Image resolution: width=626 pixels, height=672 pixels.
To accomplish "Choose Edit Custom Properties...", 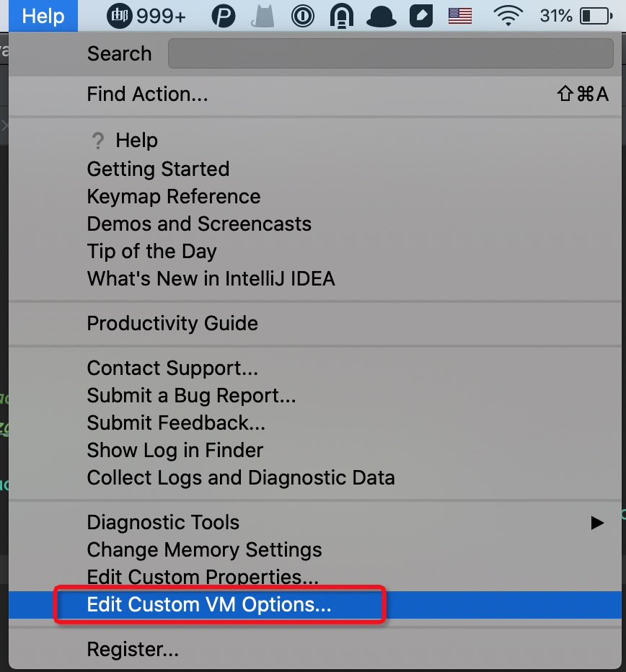I will (315, 577).
